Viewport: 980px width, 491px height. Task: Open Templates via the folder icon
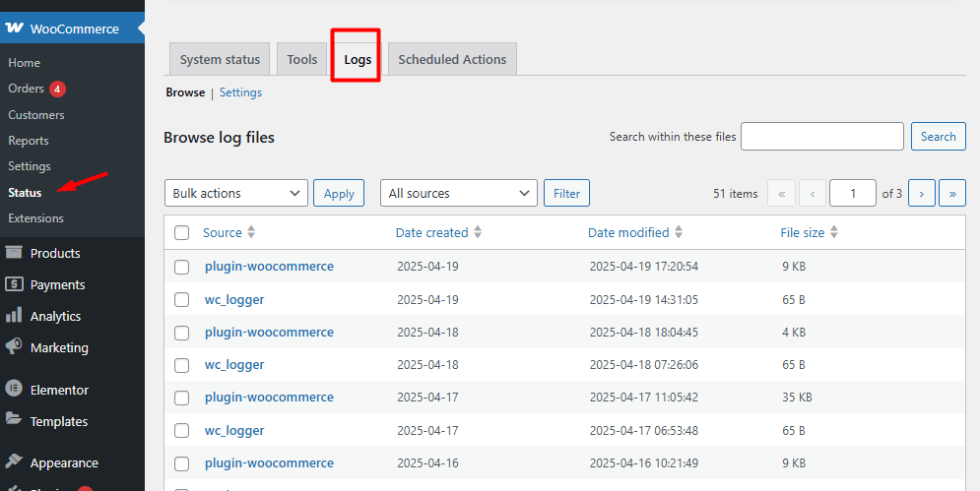14,420
